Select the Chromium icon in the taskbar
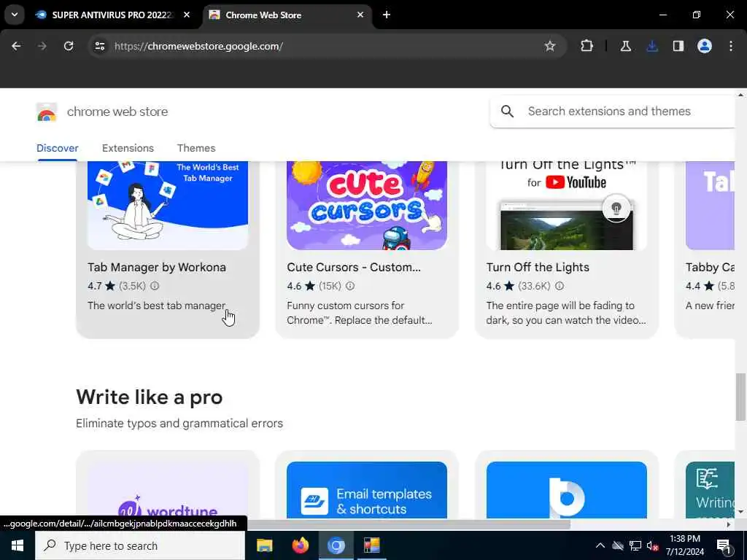747x560 pixels. pos(336,545)
